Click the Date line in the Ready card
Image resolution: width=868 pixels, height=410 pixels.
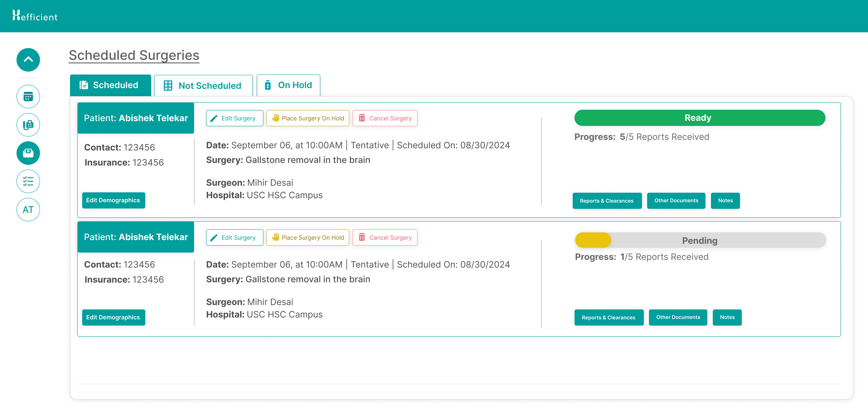[358, 145]
